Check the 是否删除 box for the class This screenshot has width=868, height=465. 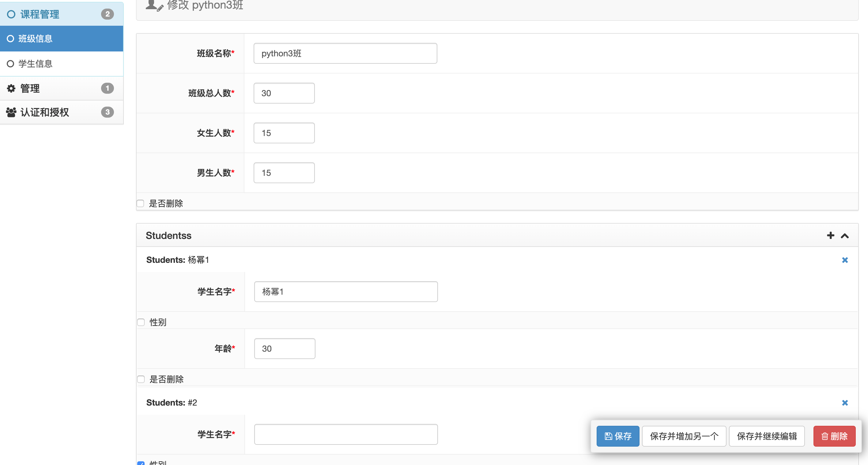click(x=141, y=203)
